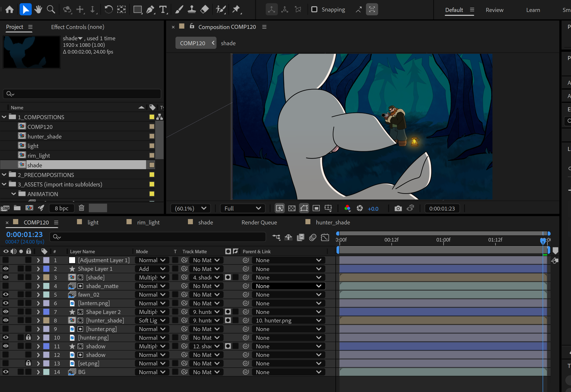The image size is (571, 392).
Task: Select the Rectangle shape tool
Action: (137, 10)
